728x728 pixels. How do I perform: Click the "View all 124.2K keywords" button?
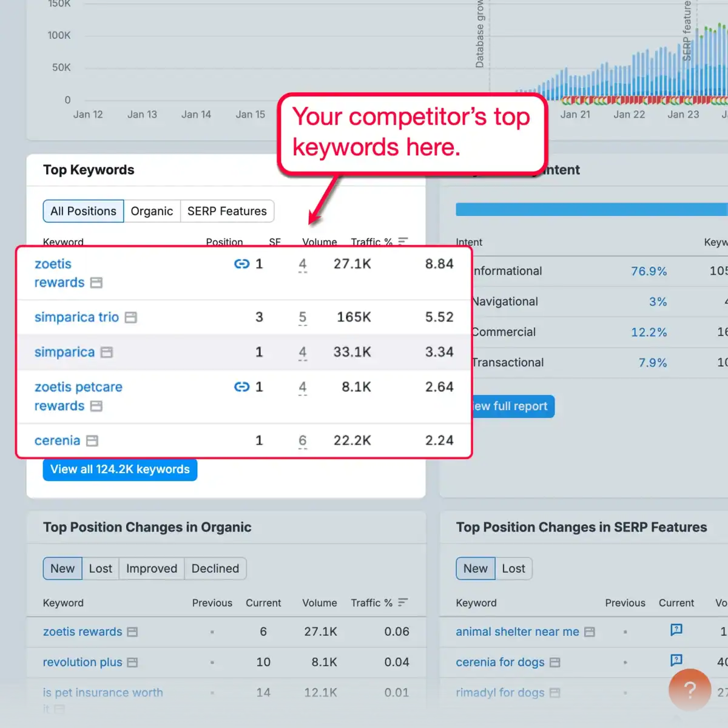(x=120, y=469)
